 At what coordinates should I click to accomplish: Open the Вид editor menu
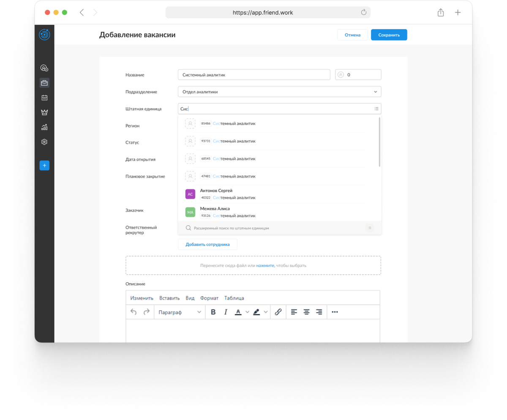[x=190, y=298]
